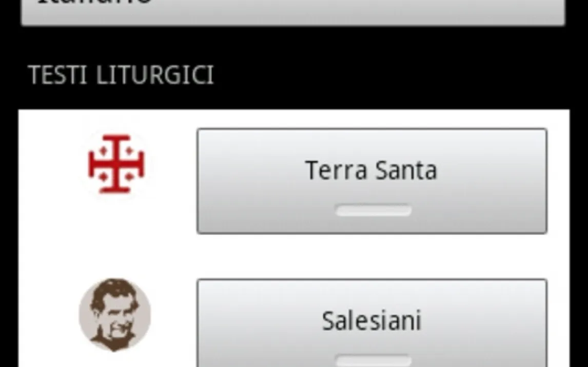Select the Franciscan Holy Land cross logo
This screenshot has width=588, height=367.
pyautogui.click(x=116, y=164)
